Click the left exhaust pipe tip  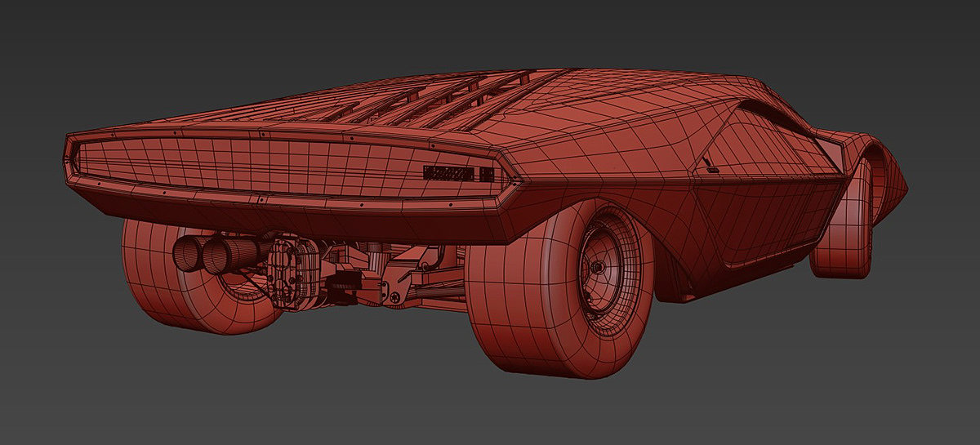pyautogui.click(x=186, y=253)
